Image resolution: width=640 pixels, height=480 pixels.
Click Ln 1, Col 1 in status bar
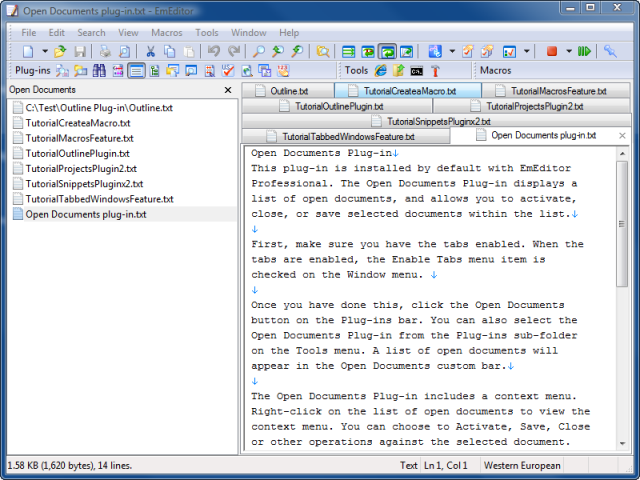[446, 465]
